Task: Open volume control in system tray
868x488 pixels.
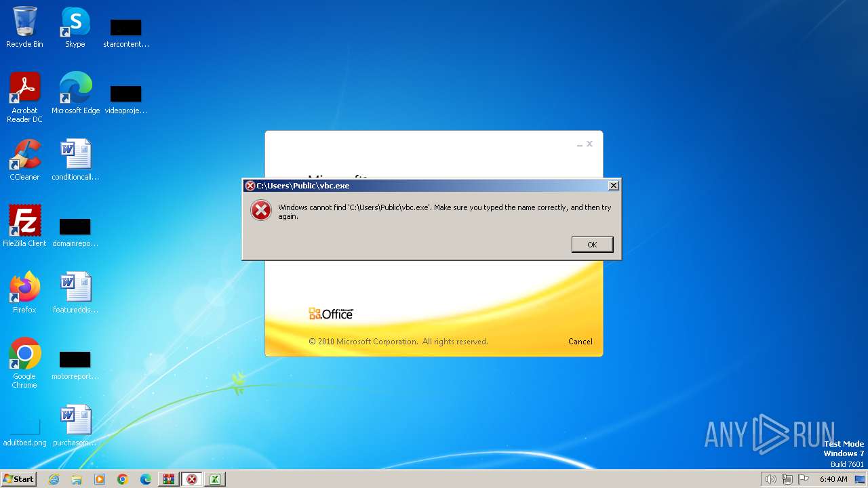Action: click(x=770, y=479)
